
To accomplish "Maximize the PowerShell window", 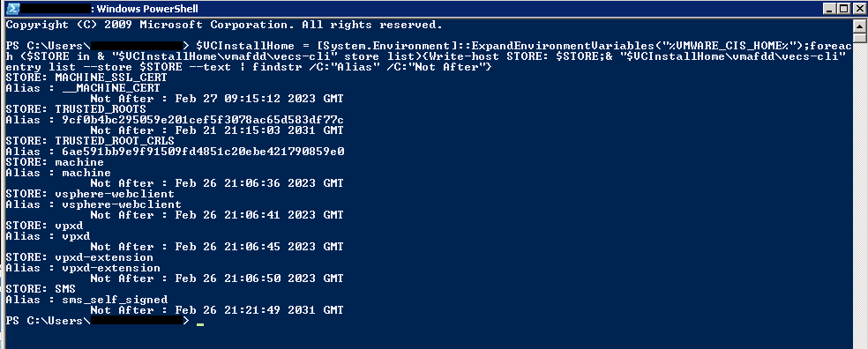I will [843, 8].
